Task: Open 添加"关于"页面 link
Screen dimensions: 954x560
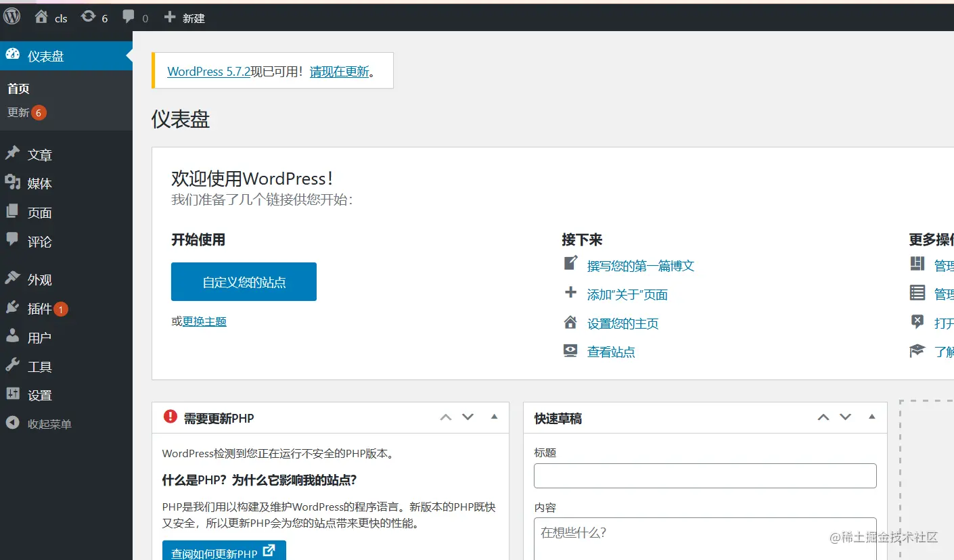Action: 628,295
